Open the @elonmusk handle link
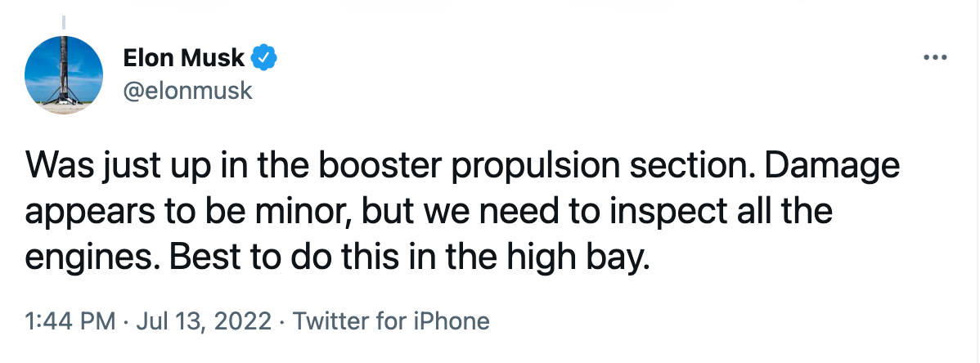This screenshot has height=363, width=980. (x=187, y=90)
